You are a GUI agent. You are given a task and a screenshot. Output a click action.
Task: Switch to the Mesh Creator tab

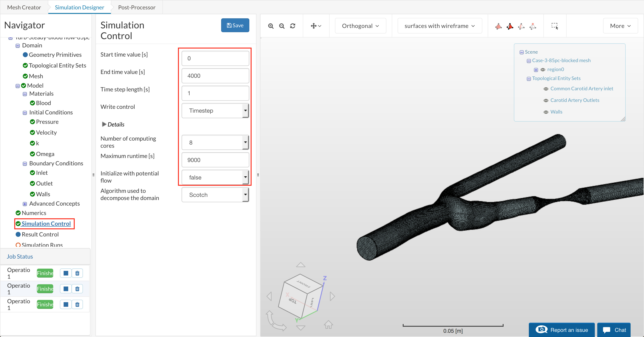pyautogui.click(x=24, y=7)
